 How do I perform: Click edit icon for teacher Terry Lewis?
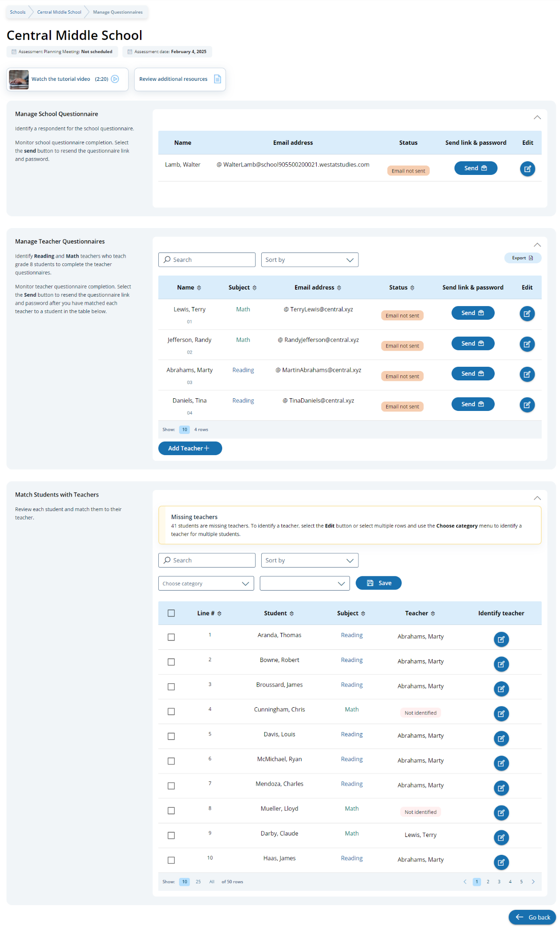(x=527, y=314)
